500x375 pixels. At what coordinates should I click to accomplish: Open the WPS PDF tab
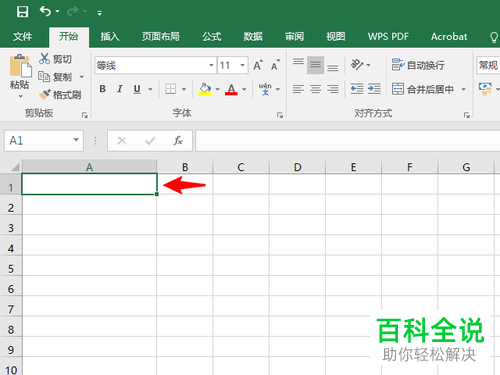tap(388, 36)
